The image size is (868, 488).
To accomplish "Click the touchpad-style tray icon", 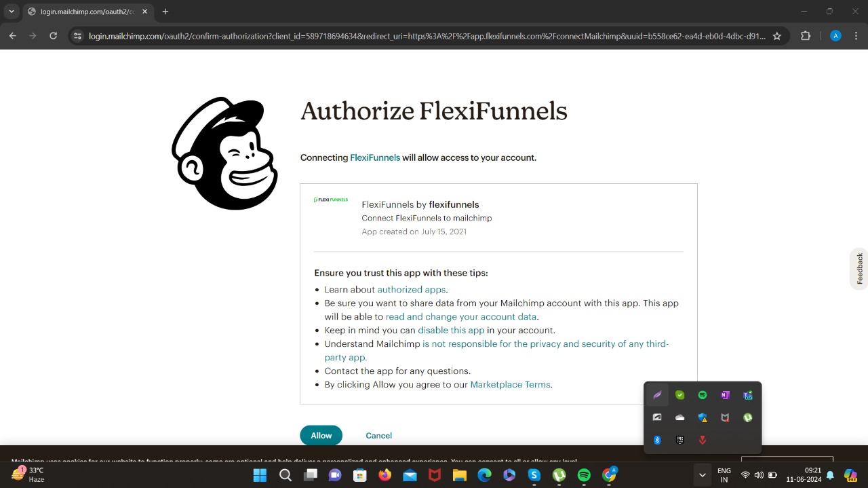I will coord(657,417).
